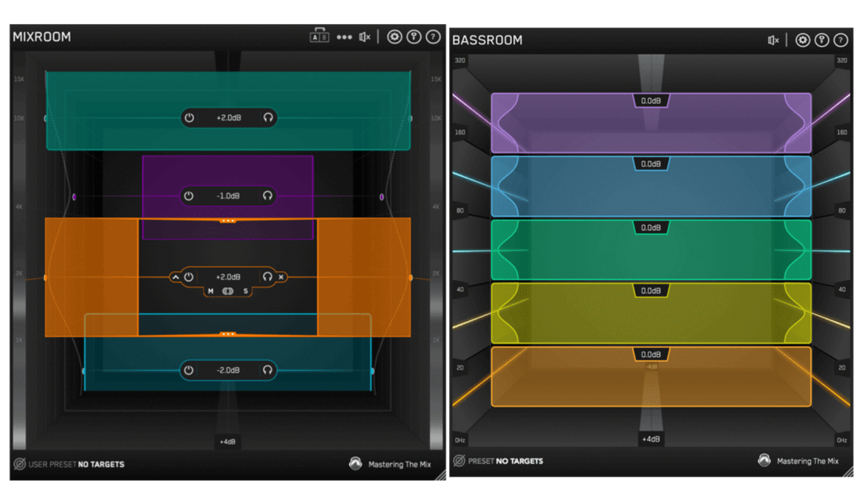Open the three-dot options menu in MIXROOM
Screen dimensions: 865x504
click(344, 37)
